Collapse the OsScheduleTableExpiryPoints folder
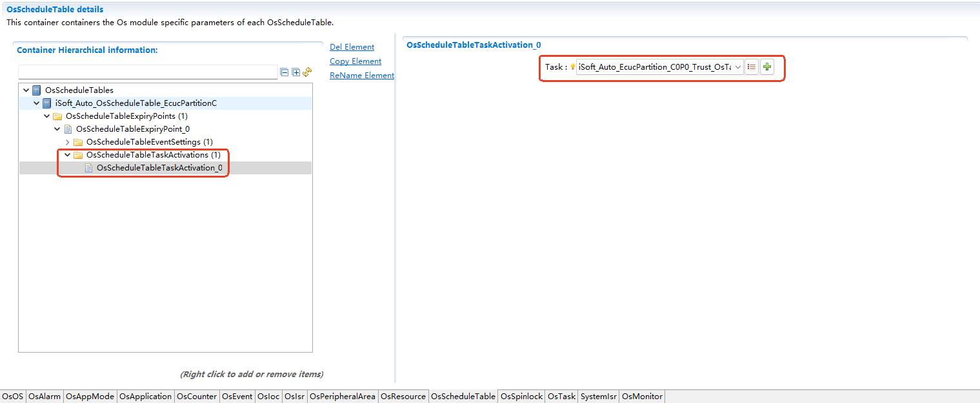 pyautogui.click(x=47, y=116)
